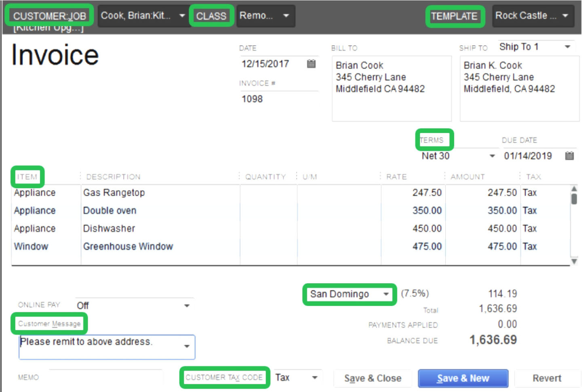
Task: Click the Tax code in Dishwasher row
Action: point(529,228)
